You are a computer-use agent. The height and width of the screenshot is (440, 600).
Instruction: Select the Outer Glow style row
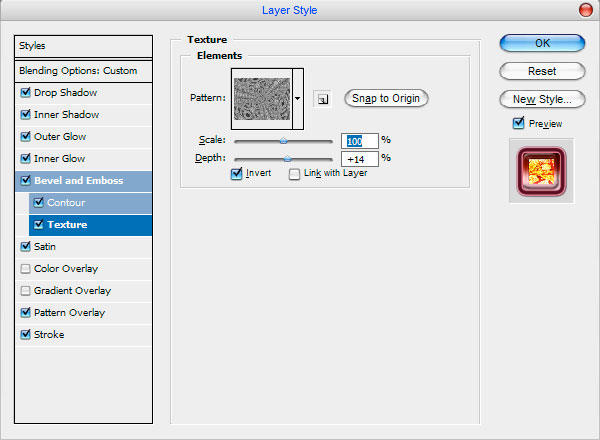pyautogui.click(x=83, y=137)
